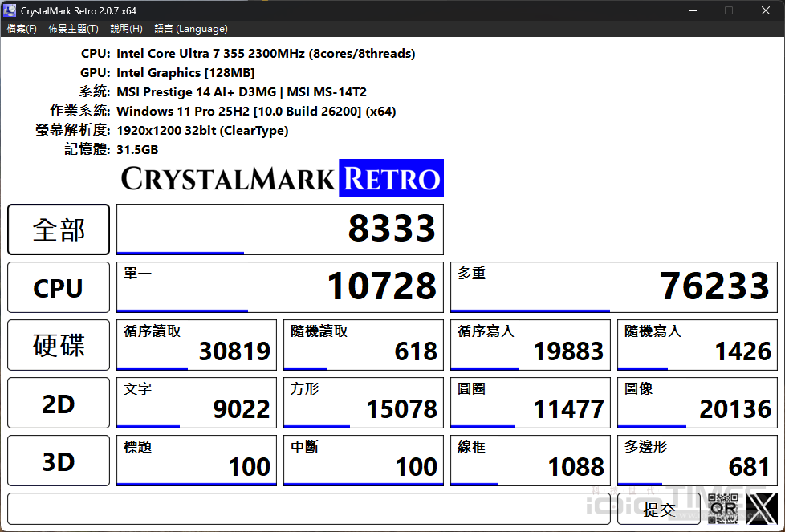Click the 循序讀取 sequential read result
This screenshot has height=532, width=785.
pyautogui.click(x=196, y=345)
